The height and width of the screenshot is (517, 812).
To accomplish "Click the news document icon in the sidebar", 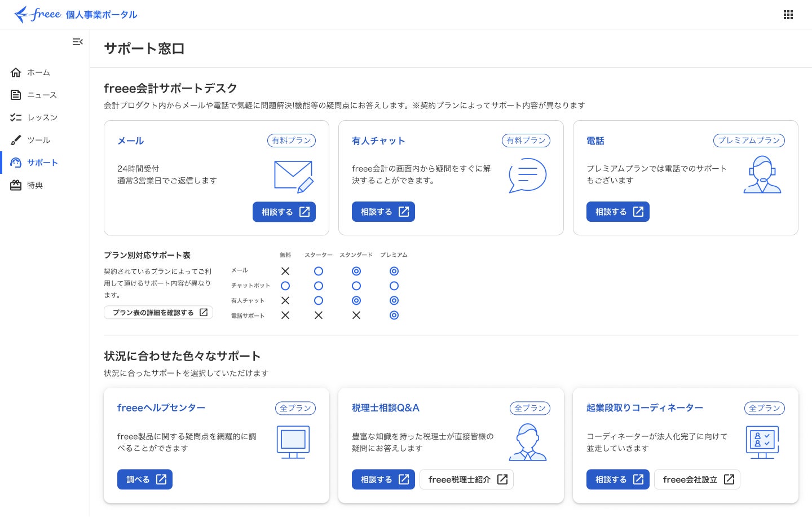I will pyautogui.click(x=16, y=95).
